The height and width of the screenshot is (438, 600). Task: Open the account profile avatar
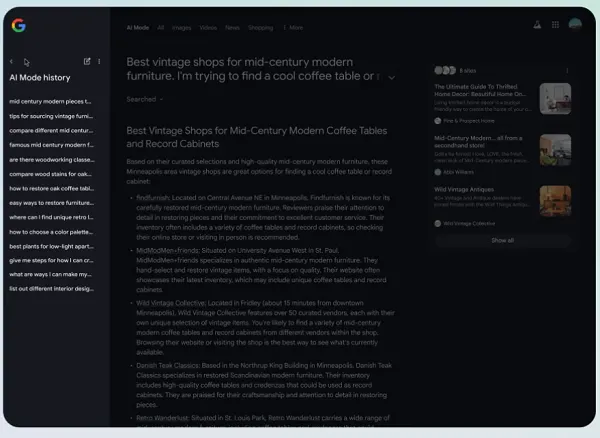tap(576, 24)
